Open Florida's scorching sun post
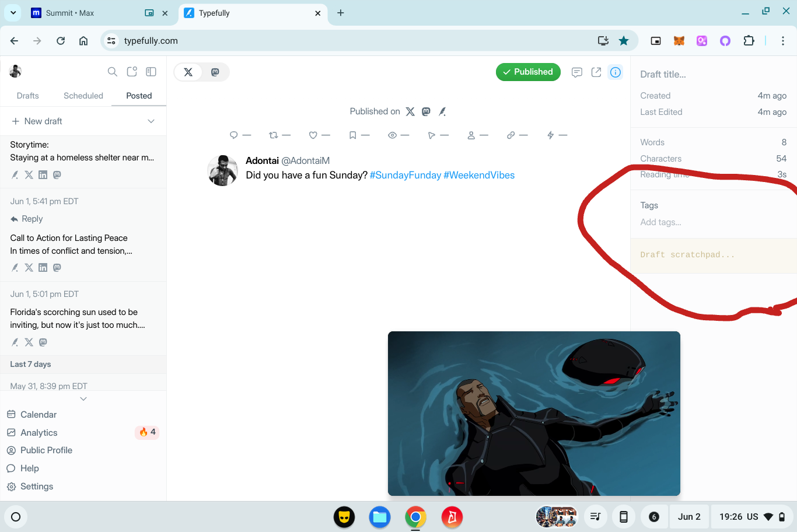Image resolution: width=797 pixels, height=532 pixels. click(83, 318)
